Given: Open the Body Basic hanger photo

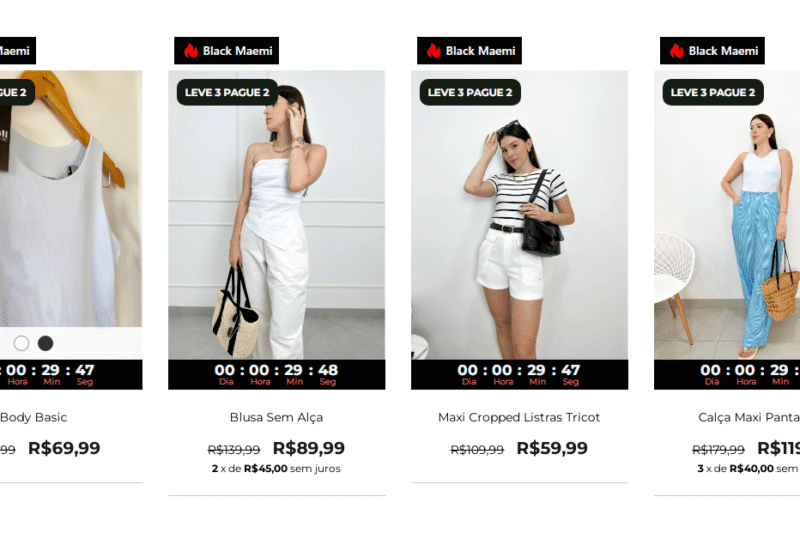Looking at the screenshot, I should coord(71,199).
